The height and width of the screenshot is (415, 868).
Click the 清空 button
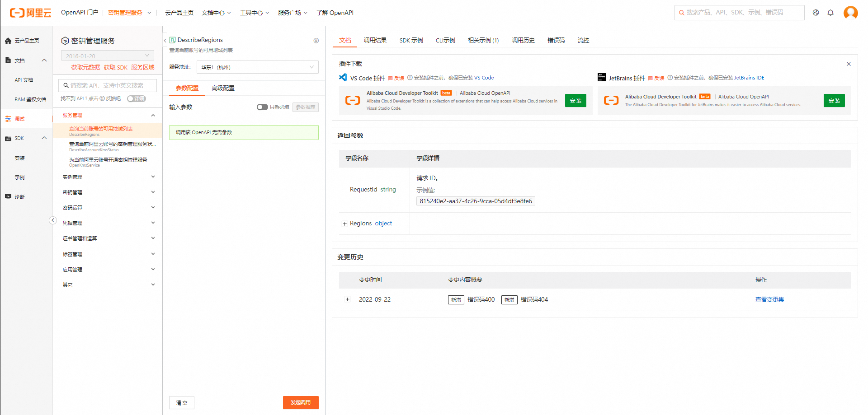tap(182, 403)
